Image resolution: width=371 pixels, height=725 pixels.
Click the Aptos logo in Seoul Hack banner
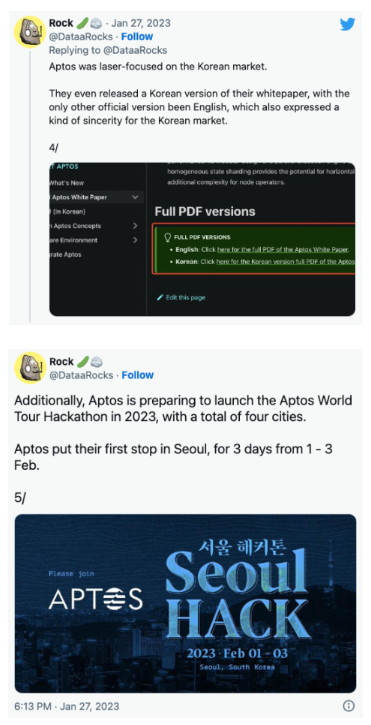(96, 599)
